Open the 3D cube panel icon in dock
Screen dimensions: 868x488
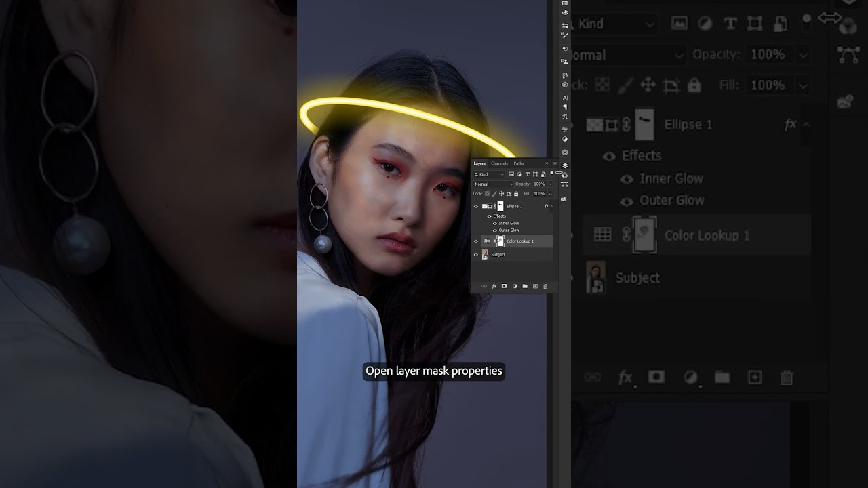pos(565,84)
